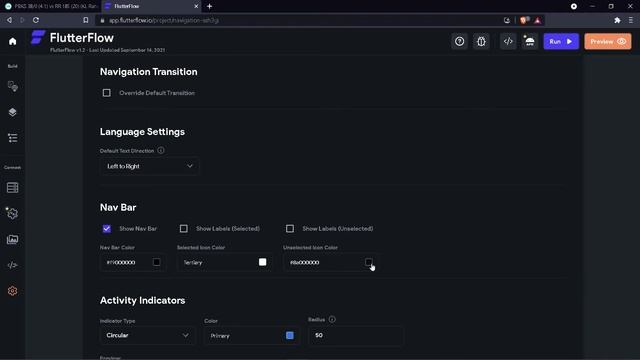The width and height of the screenshot is (640, 360).
Task: Click the Run button
Action: 561,41
